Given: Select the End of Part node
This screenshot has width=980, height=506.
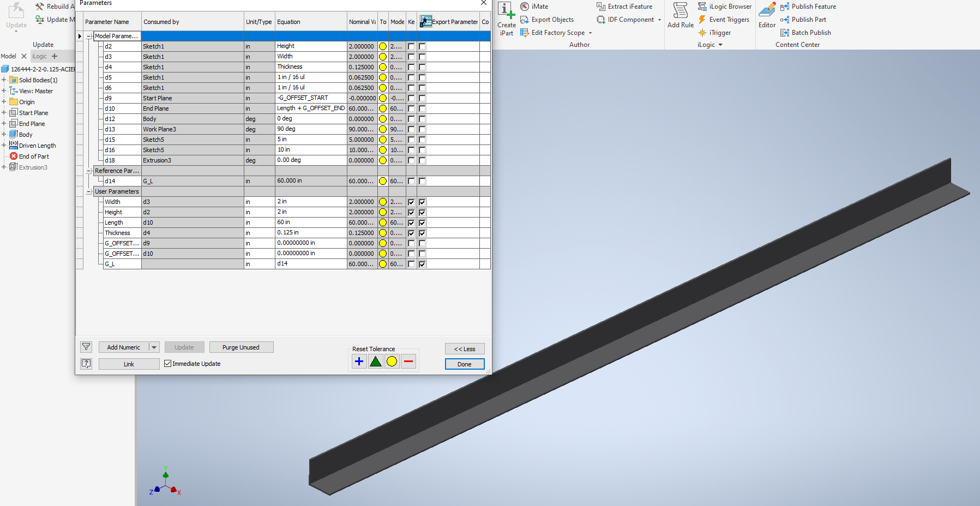Looking at the screenshot, I should (33, 156).
